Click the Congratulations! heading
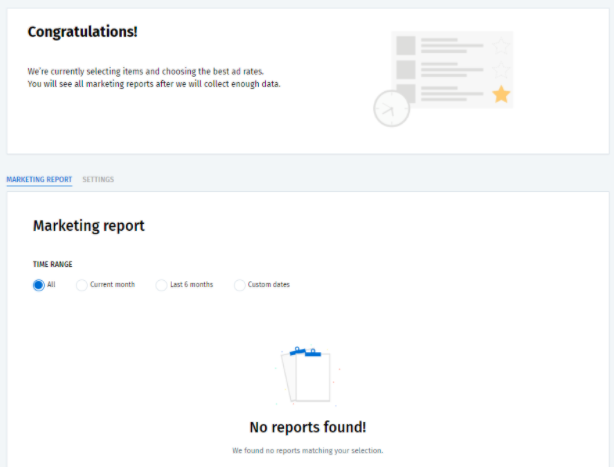Viewport: 614px width, 467px height. point(83,32)
